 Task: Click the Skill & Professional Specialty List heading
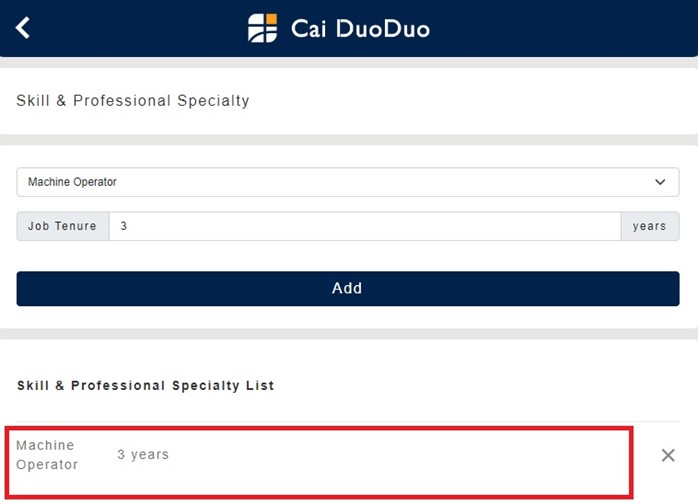[145, 385]
